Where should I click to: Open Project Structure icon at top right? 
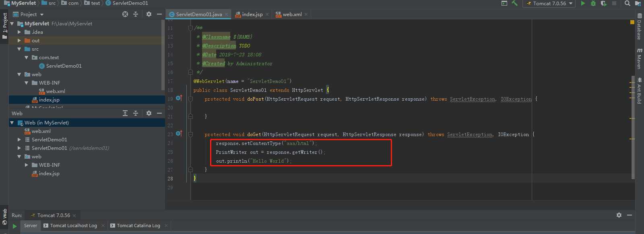pos(638,3)
